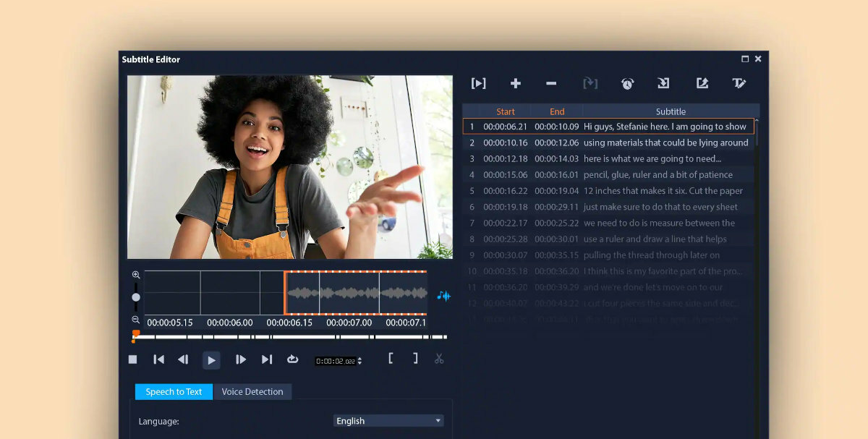The image size is (868, 439).
Task: Open the Language dropdown showing English
Action: [388, 420]
